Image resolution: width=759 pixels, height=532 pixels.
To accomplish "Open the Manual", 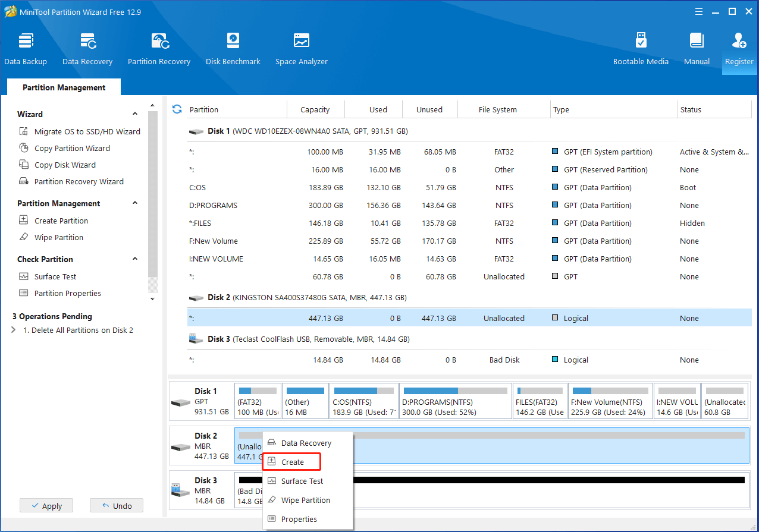I will click(x=697, y=49).
